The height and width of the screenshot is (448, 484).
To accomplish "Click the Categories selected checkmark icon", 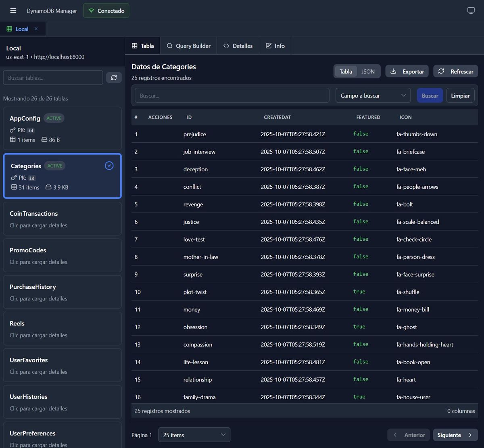I will (109, 166).
